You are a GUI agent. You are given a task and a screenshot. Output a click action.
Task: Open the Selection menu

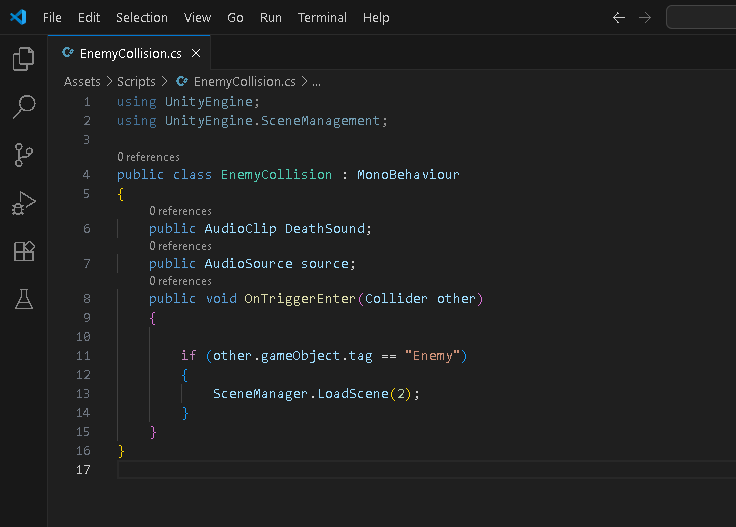[x=142, y=18]
